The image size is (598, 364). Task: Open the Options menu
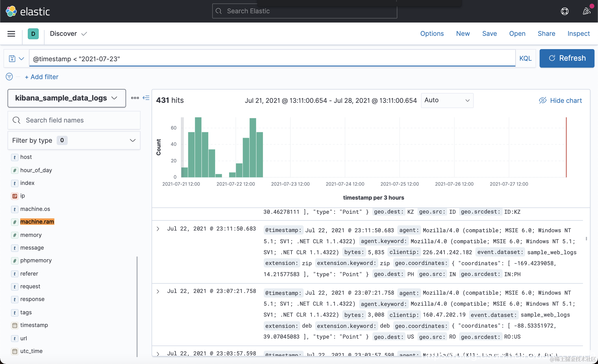point(432,34)
